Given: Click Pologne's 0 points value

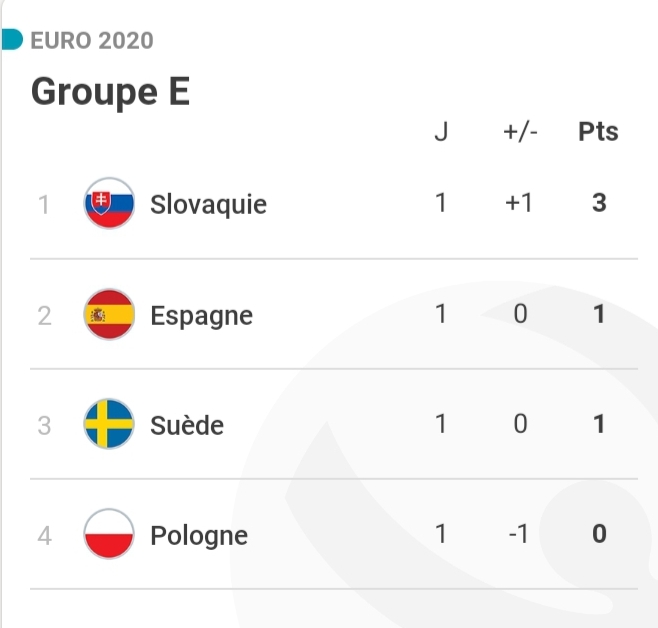Looking at the screenshot, I should pyautogui.click(x=599, y=534).
